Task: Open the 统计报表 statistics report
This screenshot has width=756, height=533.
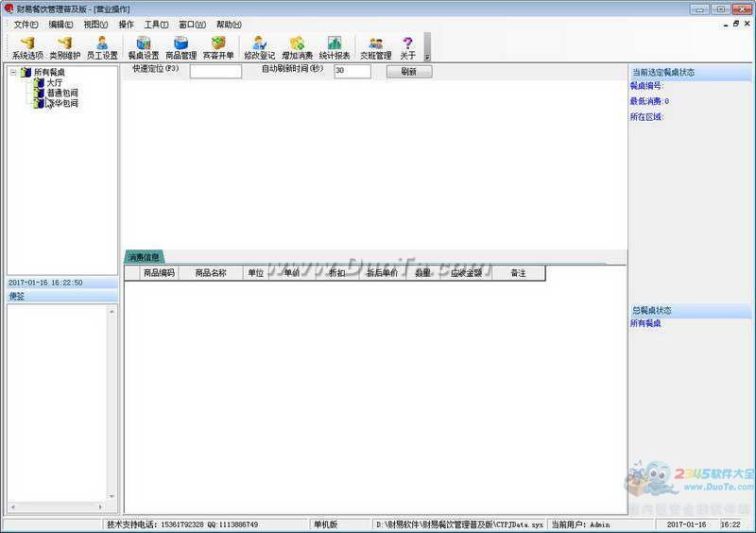Action: coord(335,47)
